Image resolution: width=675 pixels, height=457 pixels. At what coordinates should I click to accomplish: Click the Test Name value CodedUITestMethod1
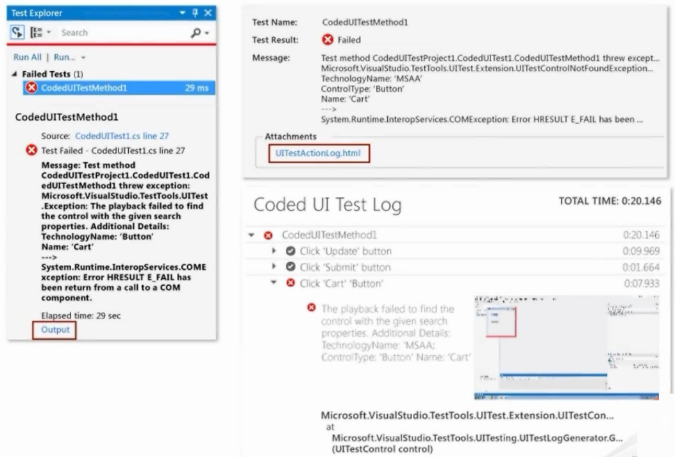pos(365,22)
